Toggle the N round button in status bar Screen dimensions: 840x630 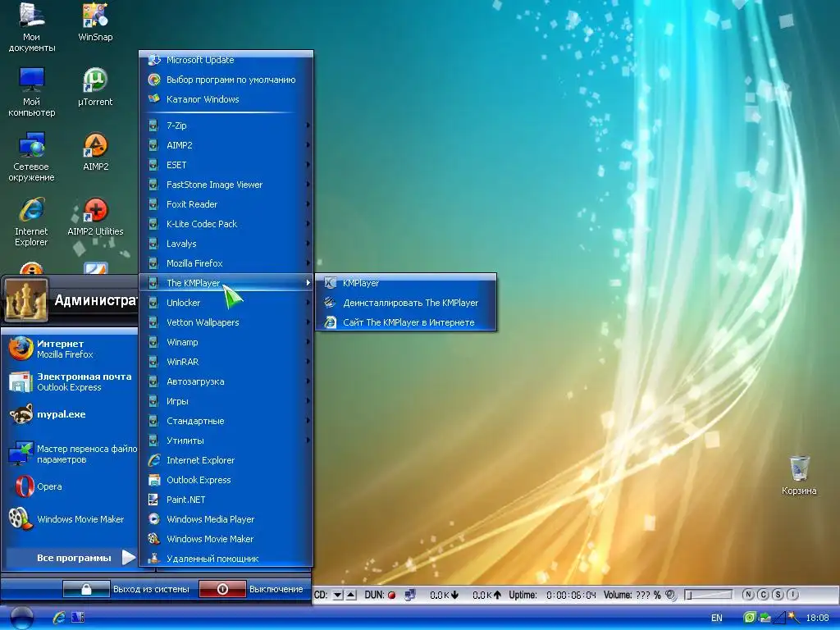coord(748,594)
